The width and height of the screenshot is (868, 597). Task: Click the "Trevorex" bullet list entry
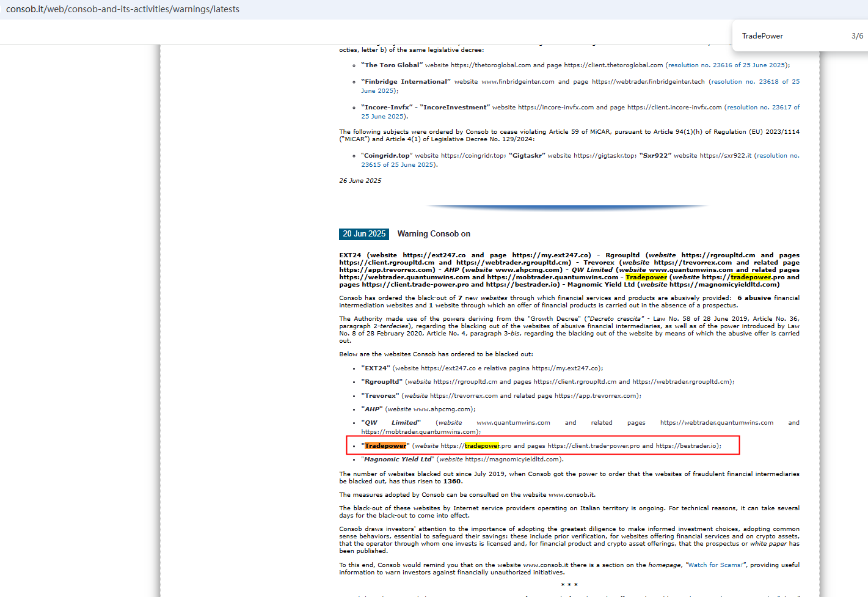[380, 396]
